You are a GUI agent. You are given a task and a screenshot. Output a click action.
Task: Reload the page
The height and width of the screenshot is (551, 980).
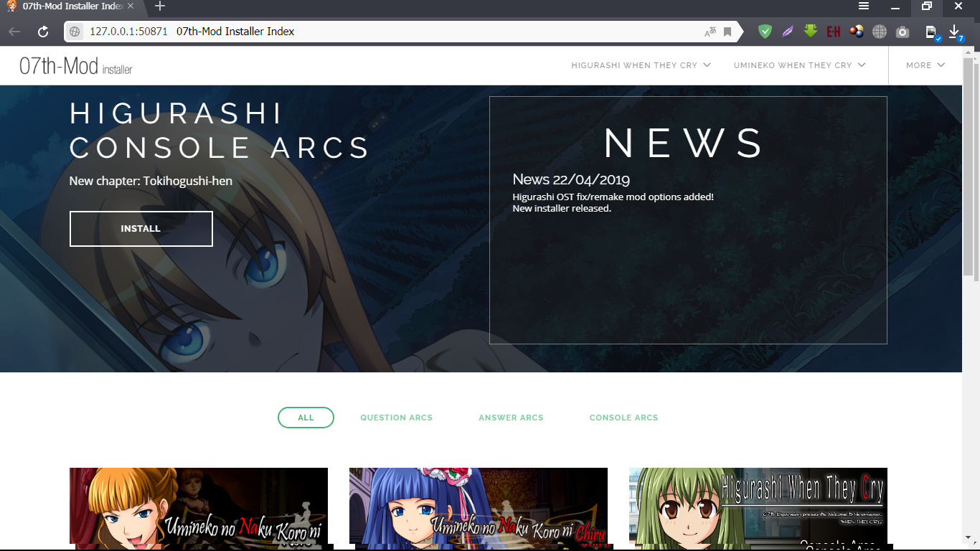pos(43,32)
